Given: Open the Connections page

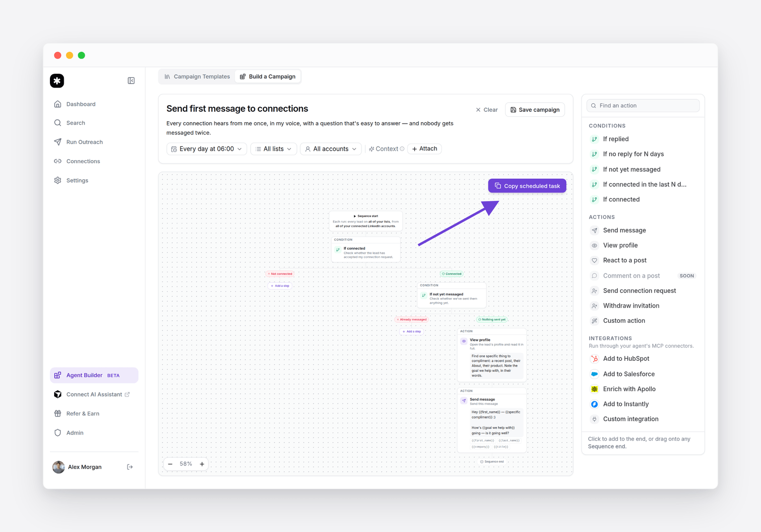Looking at the screenshot, I should pyautogui.click(x=94, y=161).
